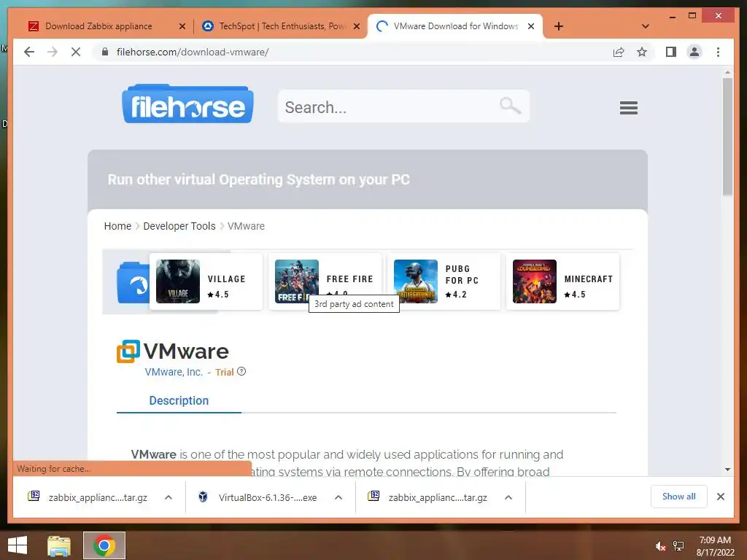Open the Chrome side panel icon
The width and height of the screenshot is (747, 560).
pos(671,52)
